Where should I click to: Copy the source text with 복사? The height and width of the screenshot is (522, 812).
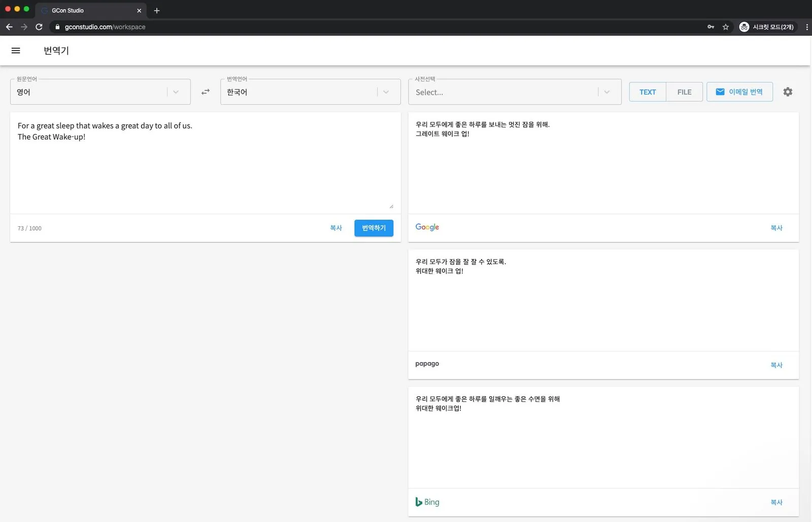(336, 228)
